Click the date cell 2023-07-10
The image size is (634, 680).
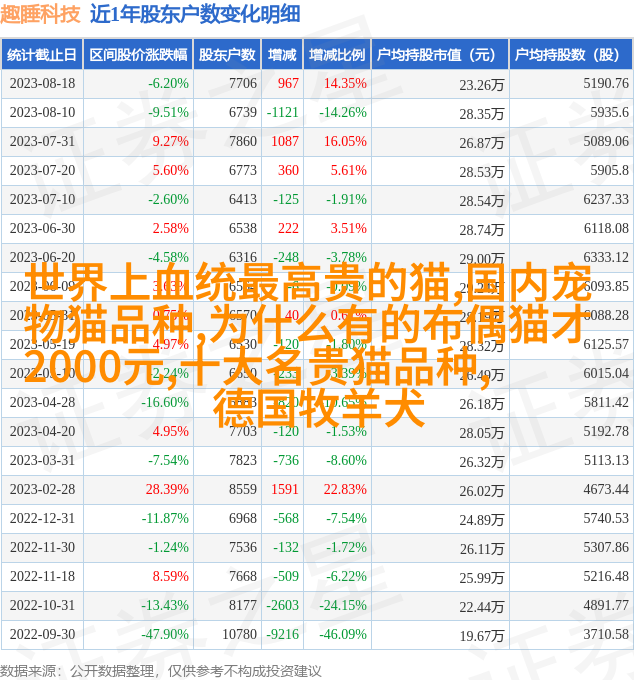(42, 199)
